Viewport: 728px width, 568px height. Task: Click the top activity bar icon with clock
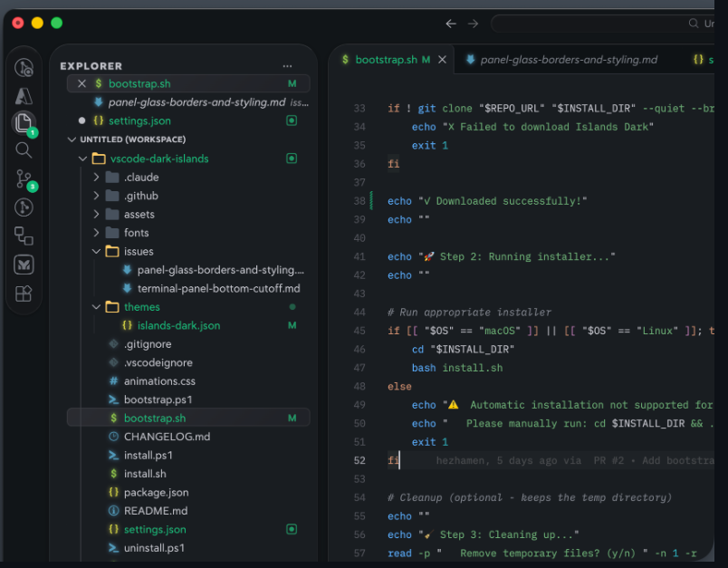(x=24, y=68)
